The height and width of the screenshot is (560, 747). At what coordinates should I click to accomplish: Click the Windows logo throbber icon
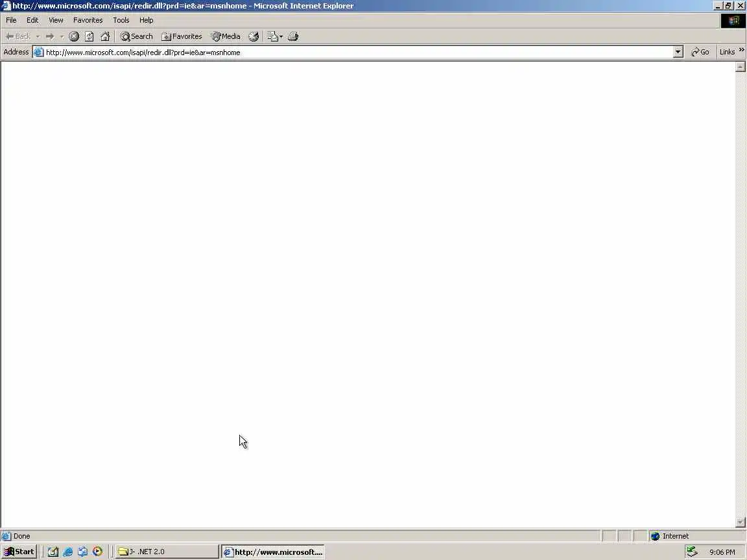(733, 21)
